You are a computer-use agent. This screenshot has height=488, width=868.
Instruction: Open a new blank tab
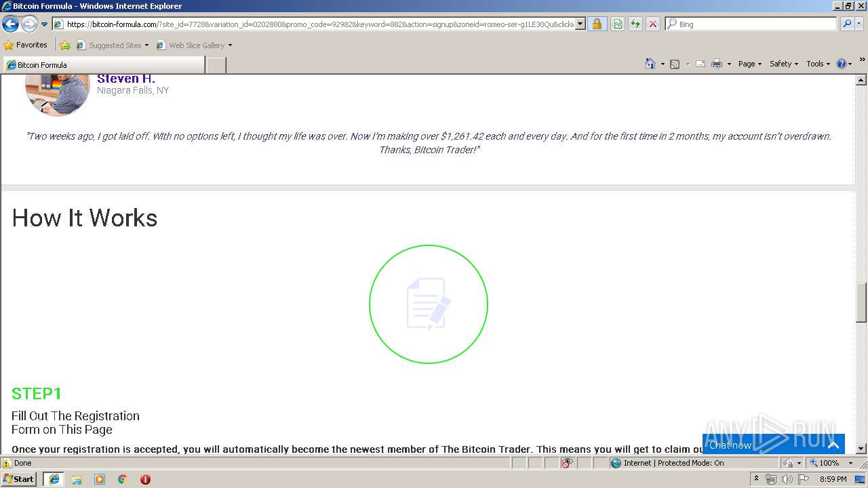pyautogui.click(x=216, y=65)
